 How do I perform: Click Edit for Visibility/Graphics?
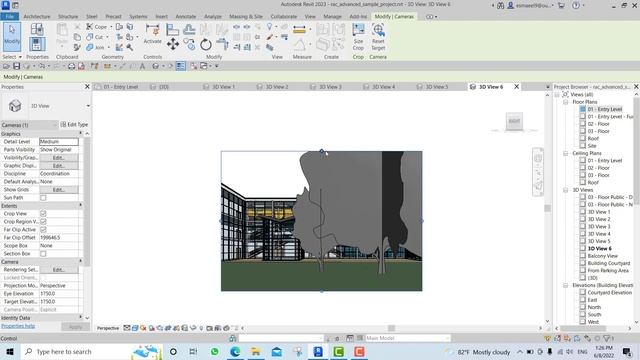point(58,158)
